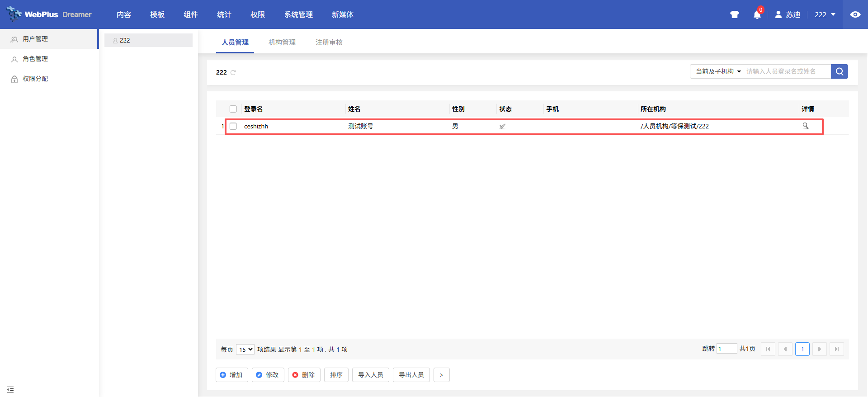Screen dimensions: 868x397
Task: Check the ceshizhh row checkbox
Action: (x=233, y=126)
